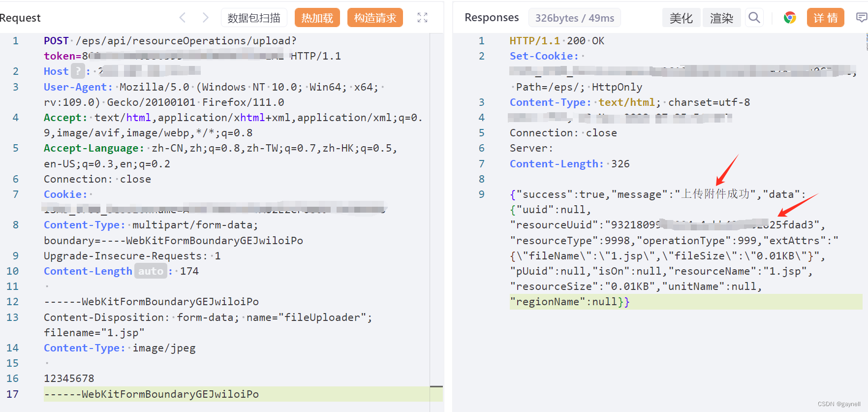Click the POST method on line 1
The width and height of the screenshot is (868, 412).
click(x=56, y=41)
